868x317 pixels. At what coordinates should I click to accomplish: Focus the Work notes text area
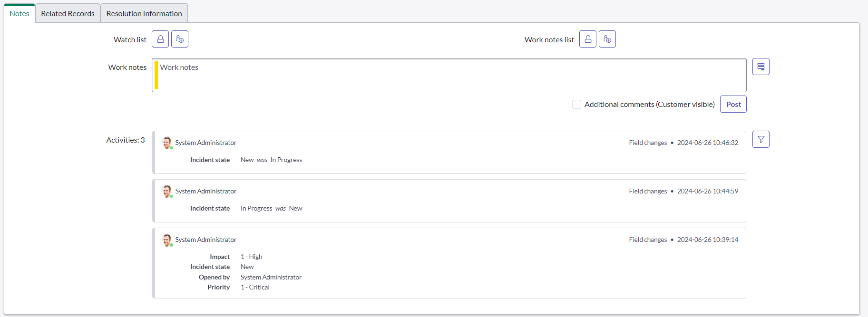449,75
